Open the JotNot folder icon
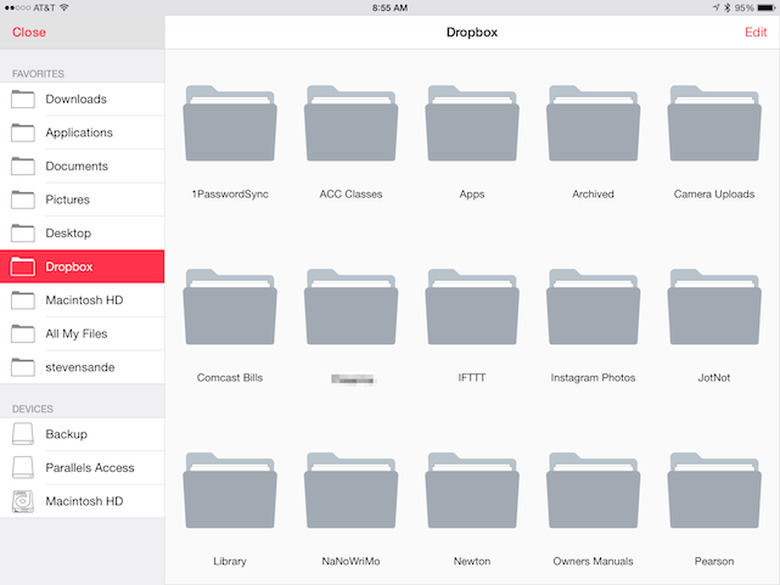Image resolution: width=780 pixels, height=585 pixels. [714, 307]
